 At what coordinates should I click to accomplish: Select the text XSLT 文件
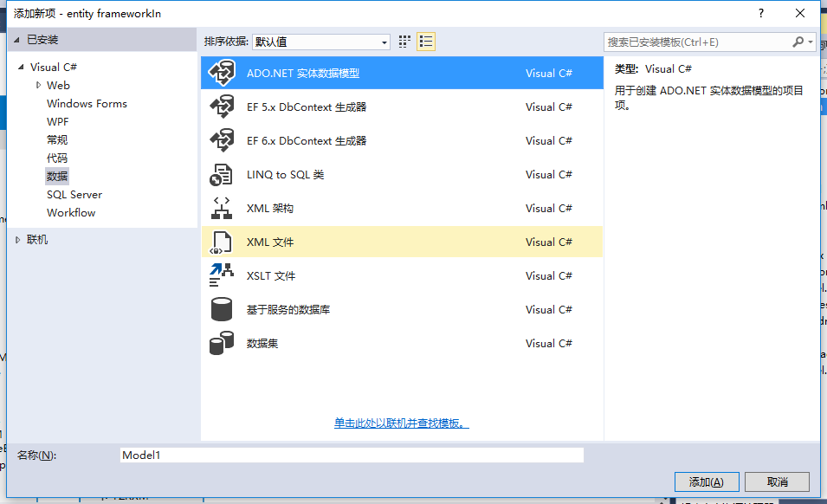271,275
